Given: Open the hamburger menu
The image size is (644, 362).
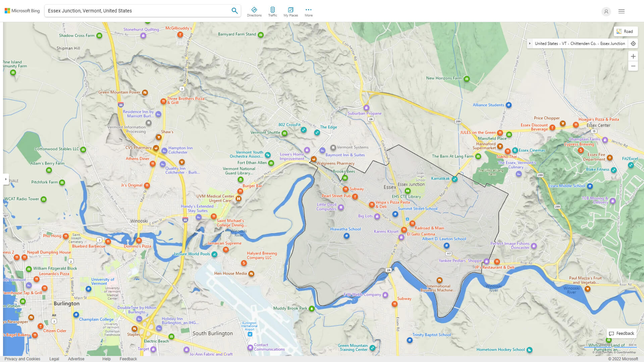Looking at the screenshot, I should pos(621,11).
